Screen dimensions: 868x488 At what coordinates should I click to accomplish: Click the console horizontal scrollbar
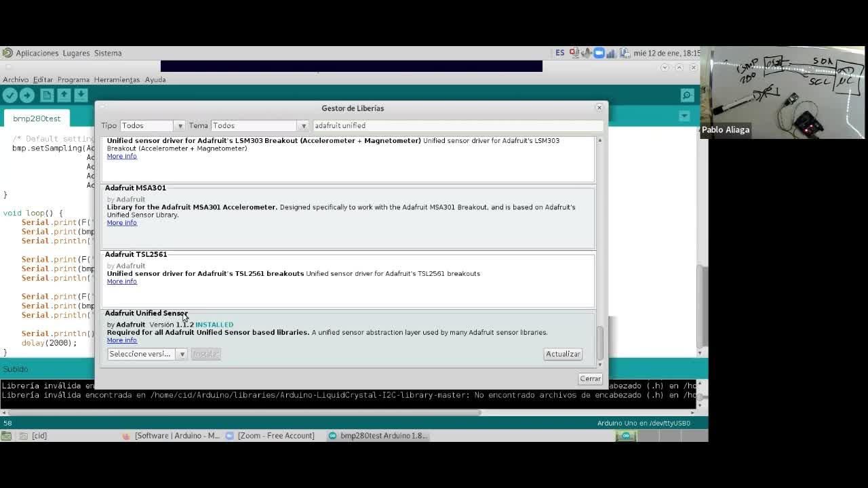click(244, 412)
